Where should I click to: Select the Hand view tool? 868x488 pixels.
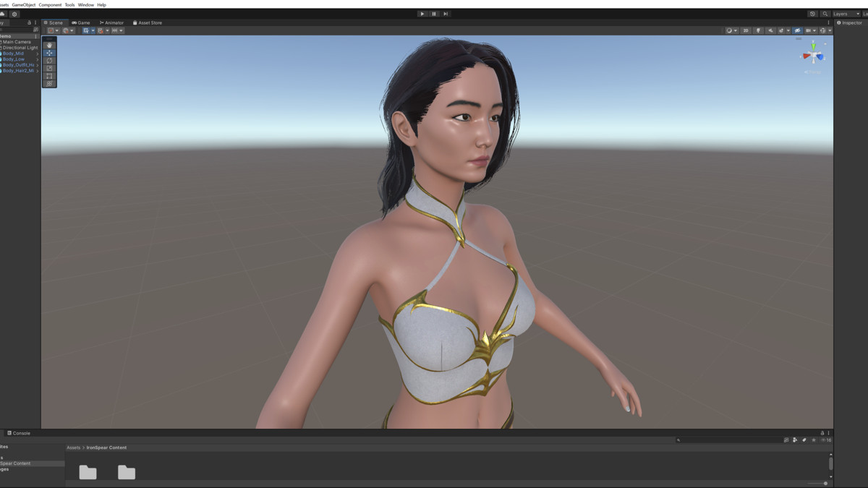[49, 45]
